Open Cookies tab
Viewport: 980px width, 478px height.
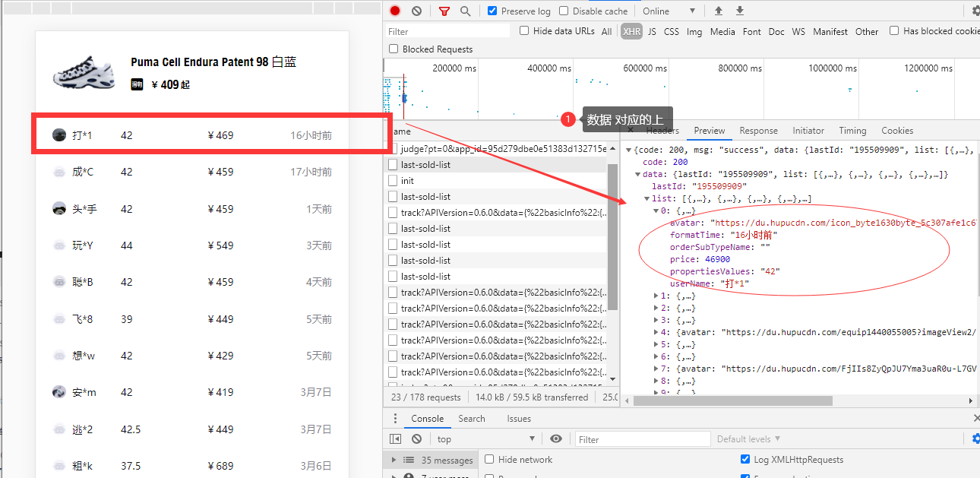pyautogui.click(x=897, y=131)
